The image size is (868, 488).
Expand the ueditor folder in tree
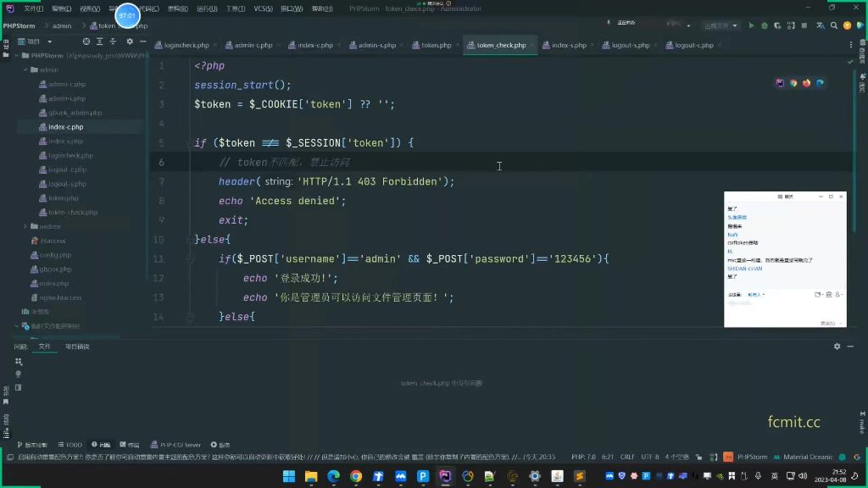coord(25,226)
